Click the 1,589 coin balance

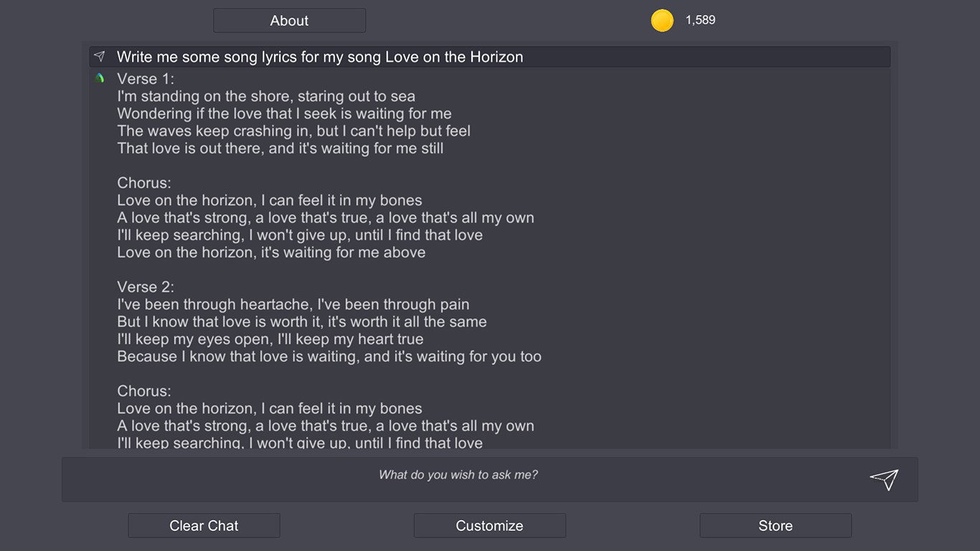pyautogui.click(x=700, y=20)
